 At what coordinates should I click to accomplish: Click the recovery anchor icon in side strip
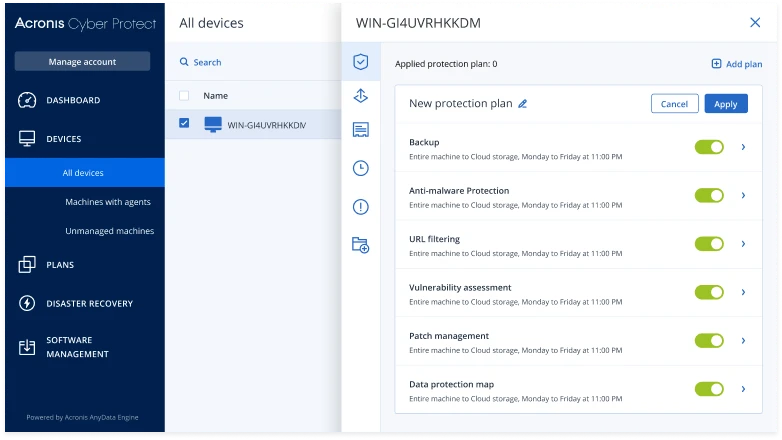[361, 95]
